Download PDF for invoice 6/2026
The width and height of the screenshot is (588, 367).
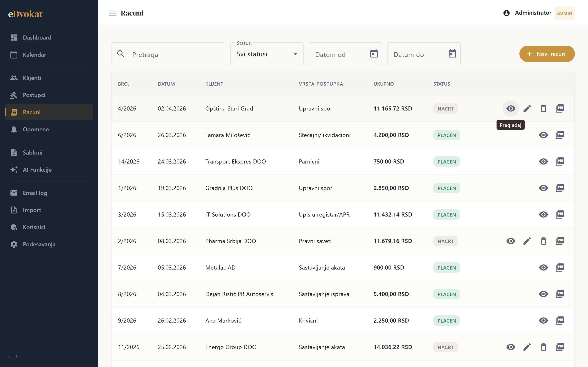[560, 135]
